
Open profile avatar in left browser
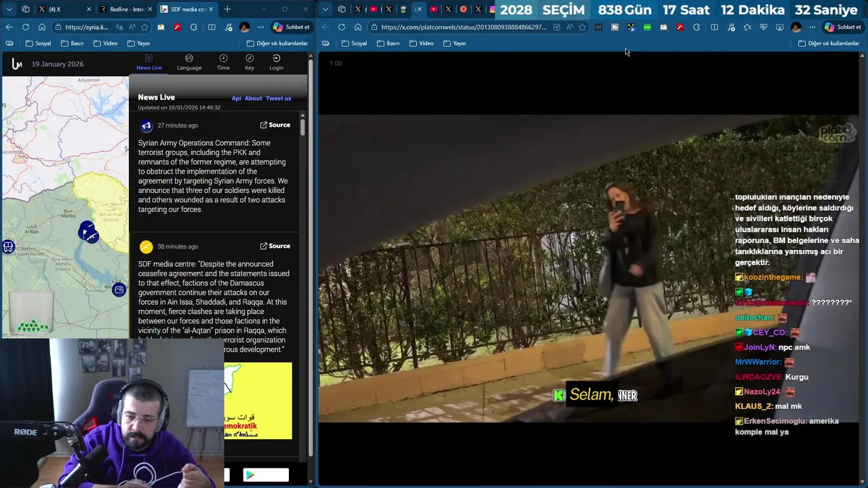(x=244, y=27)
